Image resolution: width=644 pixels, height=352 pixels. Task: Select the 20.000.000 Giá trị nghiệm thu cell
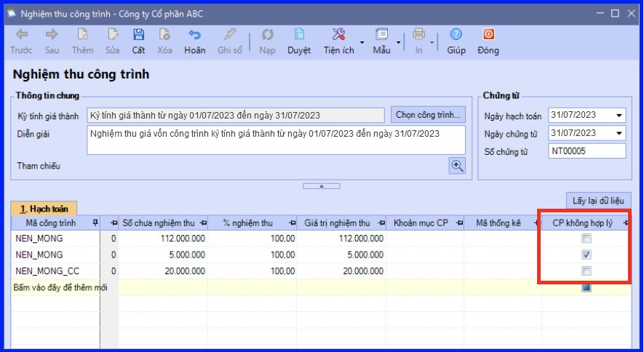341,271
